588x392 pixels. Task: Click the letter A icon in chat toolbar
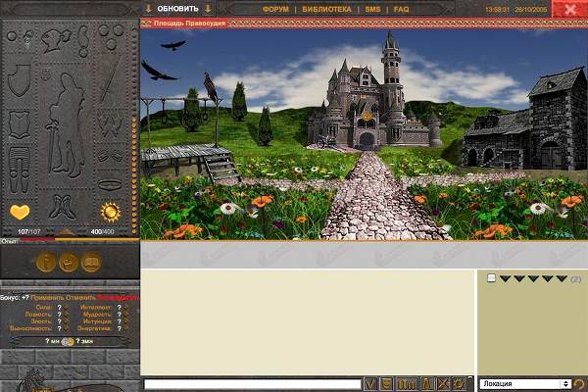tap(426, 384)
